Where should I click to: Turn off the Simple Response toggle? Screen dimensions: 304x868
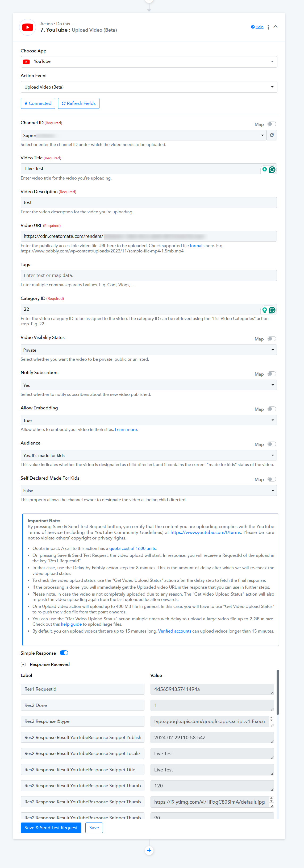coord(64,653)
